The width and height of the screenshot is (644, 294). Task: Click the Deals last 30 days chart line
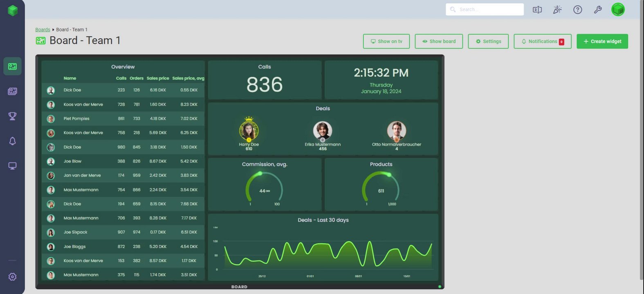coord(328,253)
